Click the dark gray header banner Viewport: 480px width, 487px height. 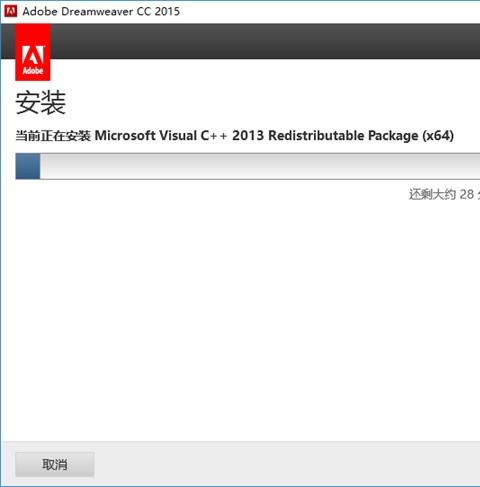(265, 41)
